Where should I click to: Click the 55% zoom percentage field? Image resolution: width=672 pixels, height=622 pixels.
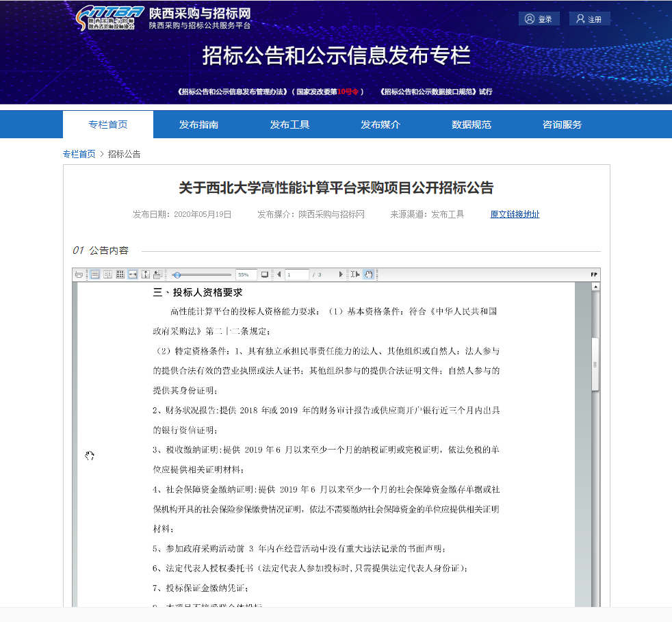point(246,274)
